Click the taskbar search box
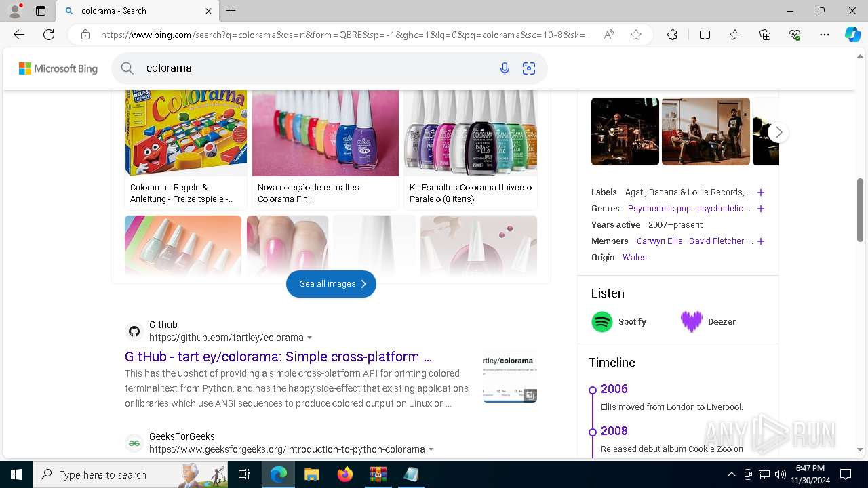This screenshot has height=488, width=868. (130, 474)
